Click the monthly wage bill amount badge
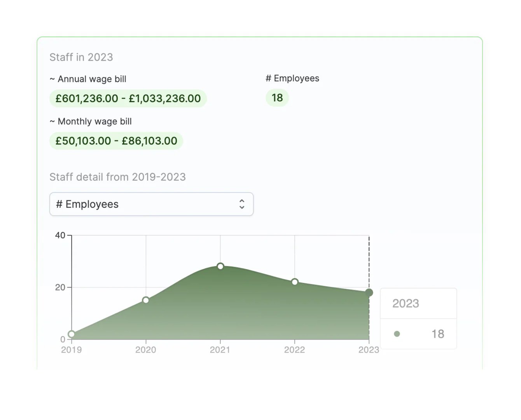521x420 pixels. (x=116, y=141)
